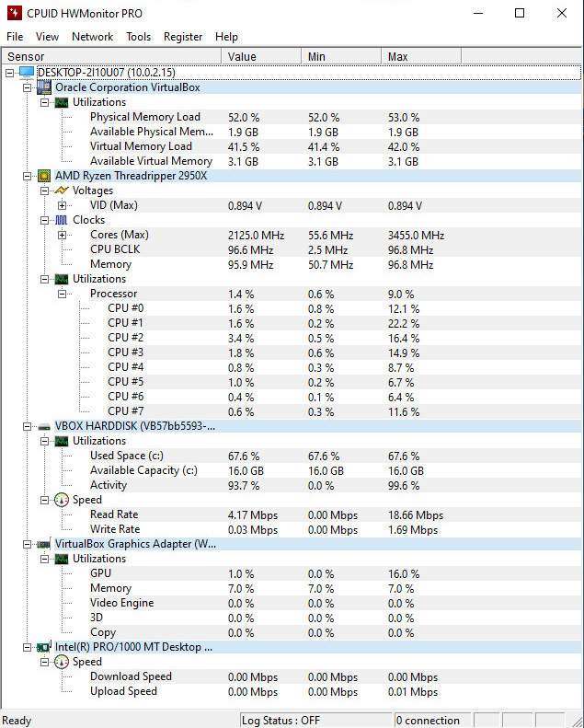Click the AMD Ryzen Threadripper processor icon

(43, 176)
